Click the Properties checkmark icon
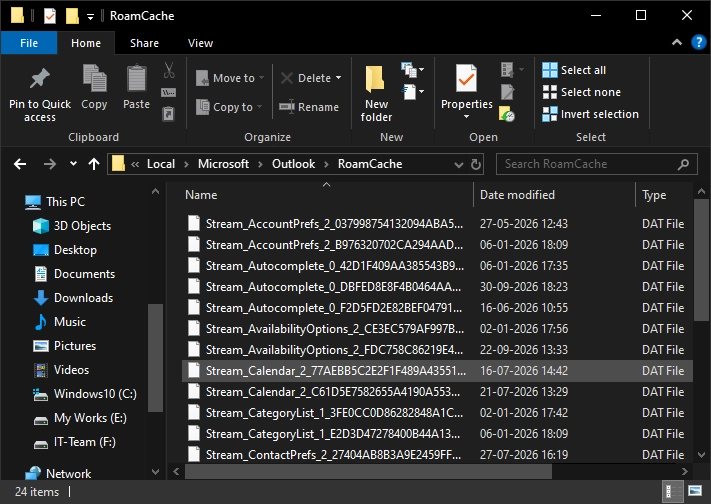This screenshot has width=711, height=504. tap(466, 78)
